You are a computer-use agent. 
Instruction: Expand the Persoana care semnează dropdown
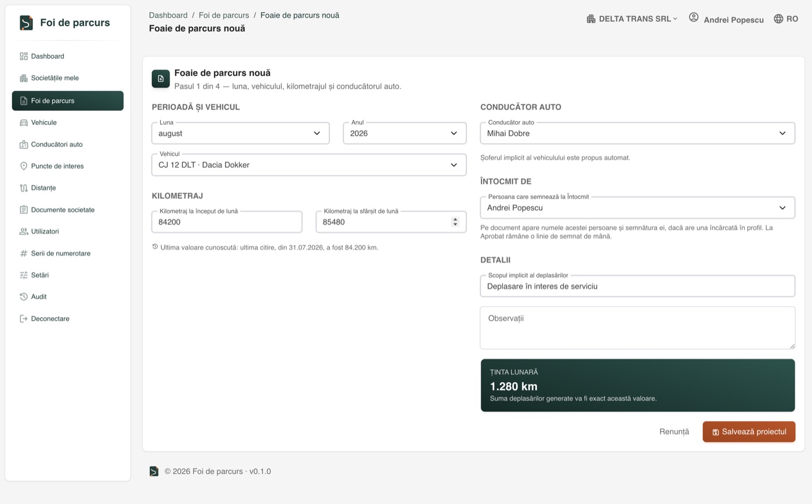(x=637, y=208)
